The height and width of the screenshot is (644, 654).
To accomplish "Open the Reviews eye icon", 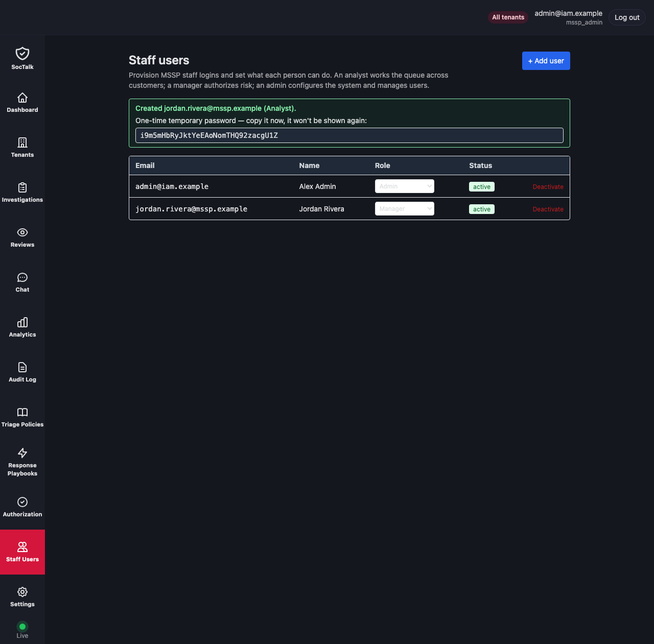I will click(x=22, y=232).
